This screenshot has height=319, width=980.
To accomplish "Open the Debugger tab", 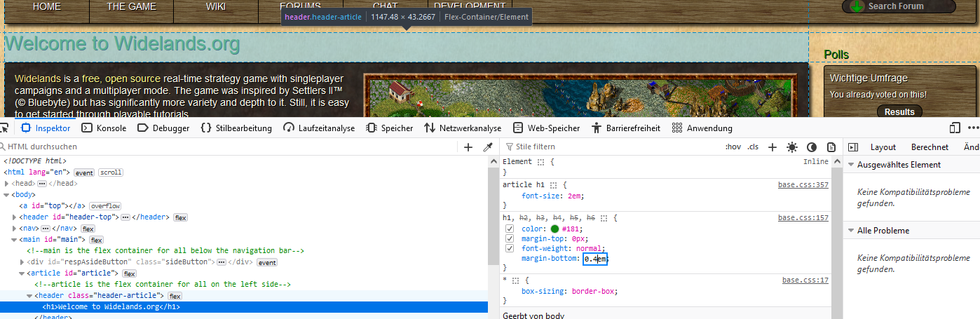I will (163, 128).
